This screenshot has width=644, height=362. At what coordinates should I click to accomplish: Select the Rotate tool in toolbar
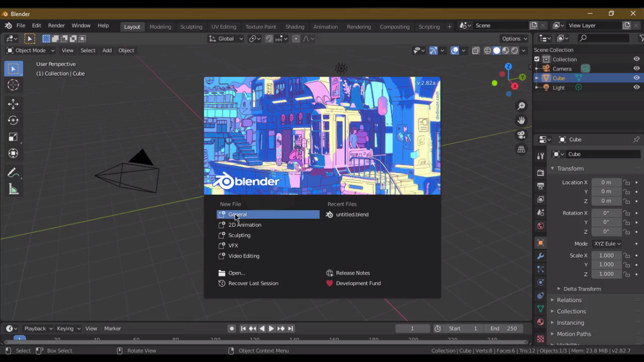tap(13, 120)
